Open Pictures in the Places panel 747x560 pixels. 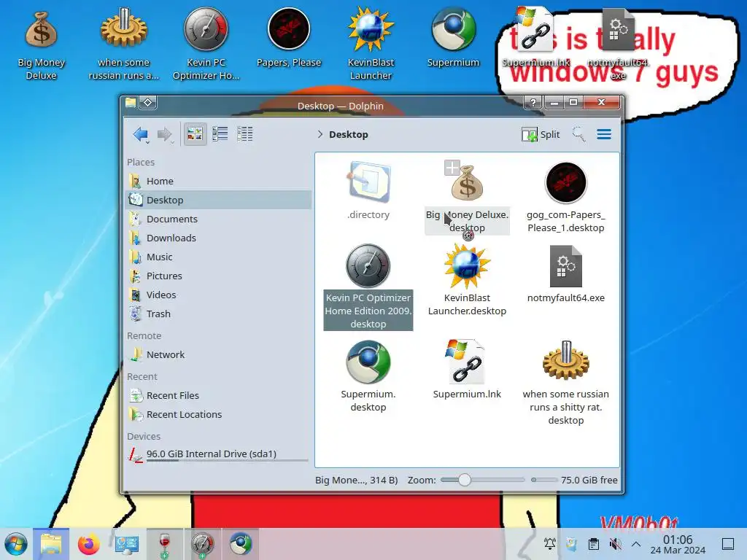tap(219, 276)
